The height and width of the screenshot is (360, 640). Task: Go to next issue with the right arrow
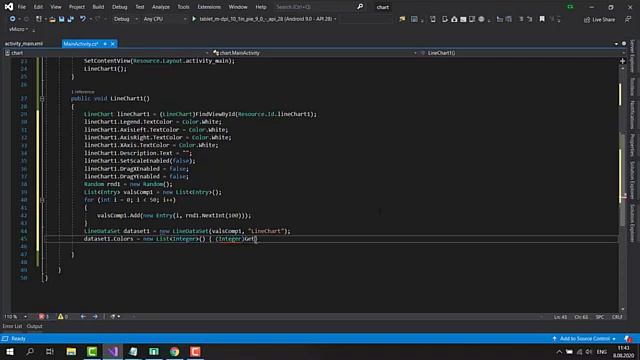95,317
